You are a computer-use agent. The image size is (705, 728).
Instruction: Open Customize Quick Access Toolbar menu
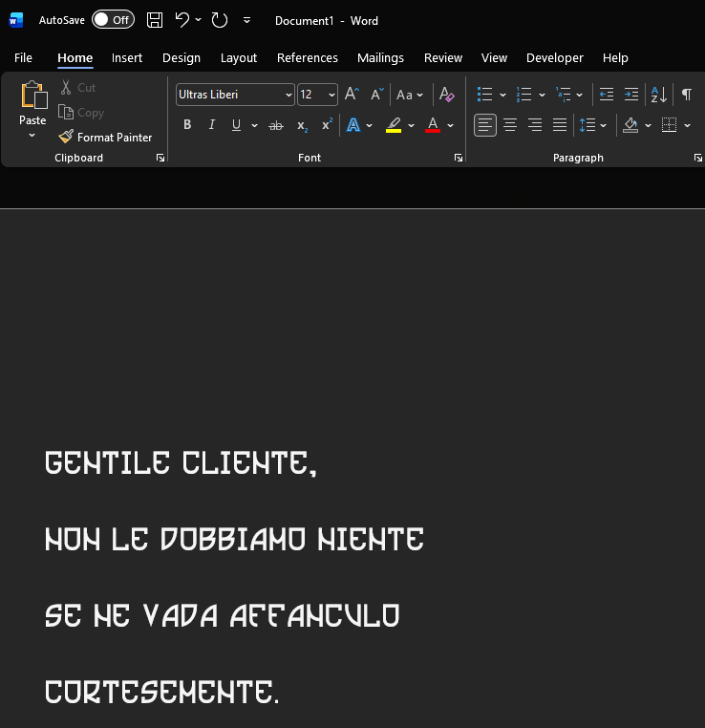(246, 20)
